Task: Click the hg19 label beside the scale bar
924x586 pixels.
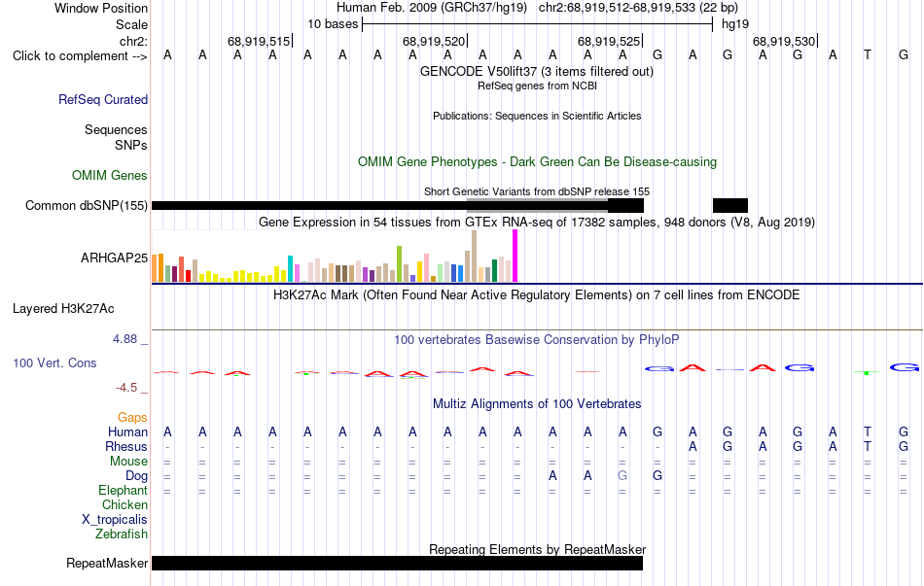Action: point(735,24)
